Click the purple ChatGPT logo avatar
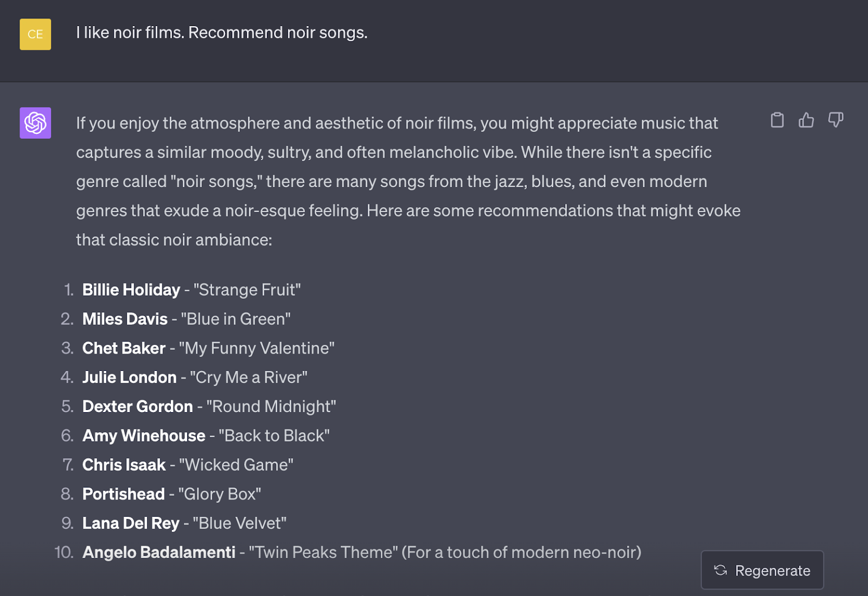Image resolution: width=868 pixels, height=596 pixels. [35, 123]
